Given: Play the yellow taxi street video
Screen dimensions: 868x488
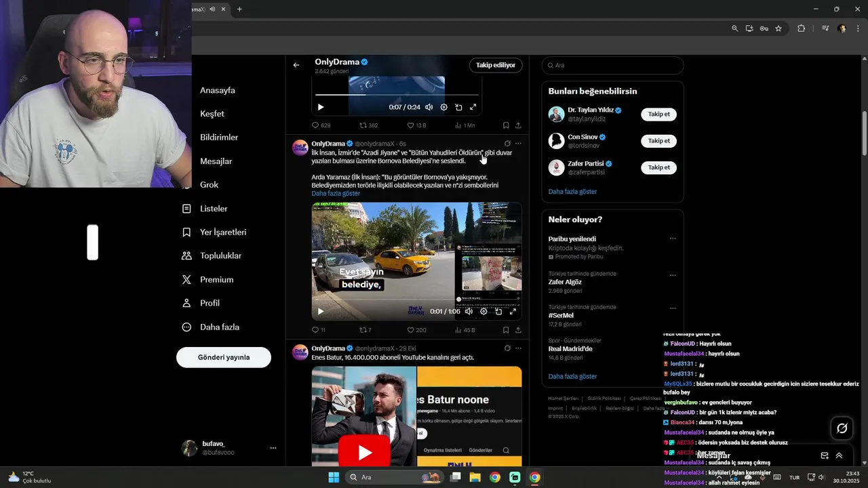Looking at the screenshot, I should [x=321, y=311].
